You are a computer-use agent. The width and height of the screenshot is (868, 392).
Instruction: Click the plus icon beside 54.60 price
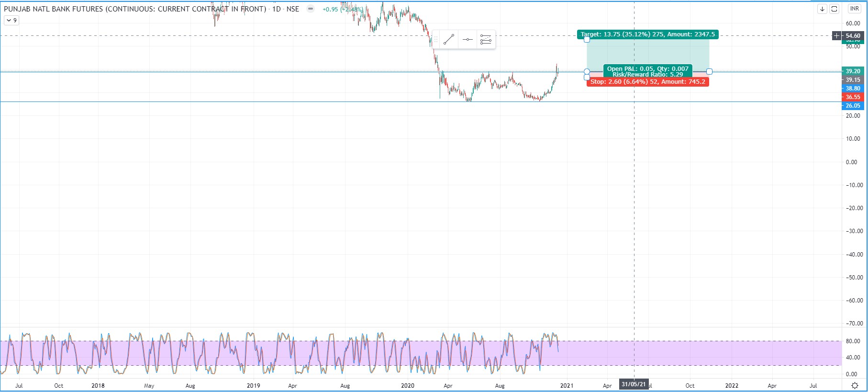click(x=836, y=36)
